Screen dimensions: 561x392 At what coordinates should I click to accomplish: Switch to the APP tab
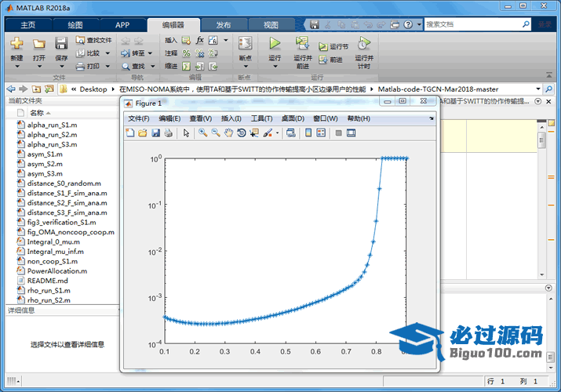122,25
